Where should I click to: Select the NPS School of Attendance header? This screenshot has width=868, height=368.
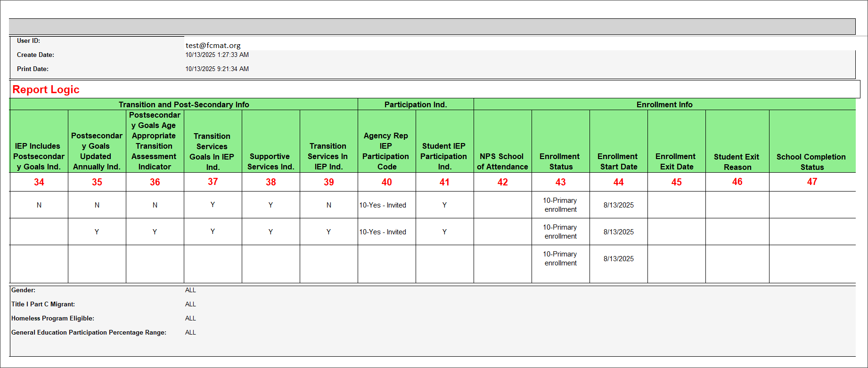502,161
